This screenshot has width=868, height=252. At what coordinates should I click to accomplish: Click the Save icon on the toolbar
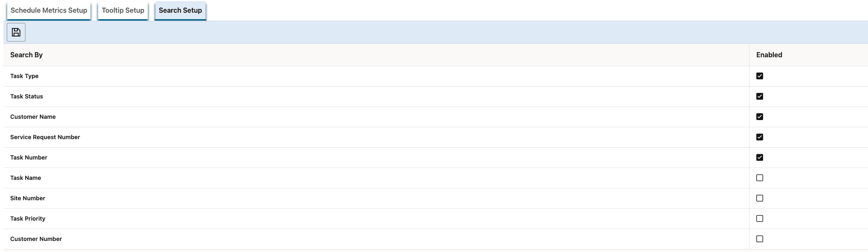[16, 32]
